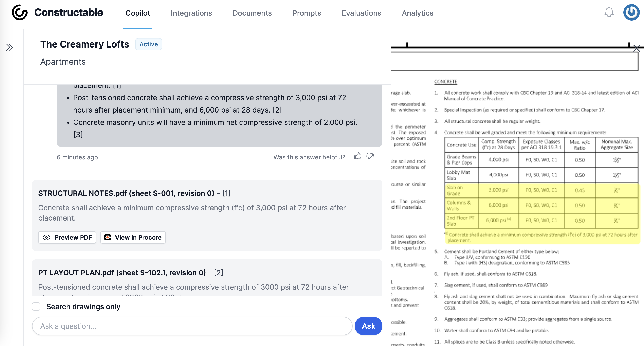Navigate to the Analytics tab
The width and height of the screenshot is (644, 346).
coord(418,13)
